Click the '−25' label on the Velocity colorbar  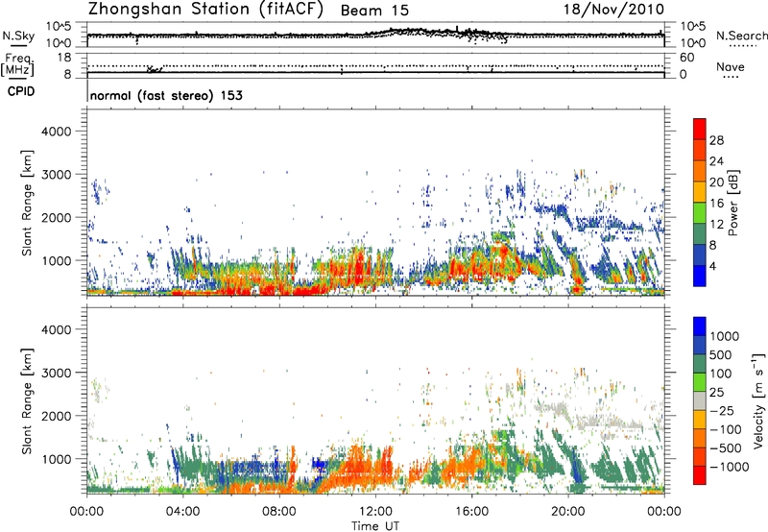[721, 410]
